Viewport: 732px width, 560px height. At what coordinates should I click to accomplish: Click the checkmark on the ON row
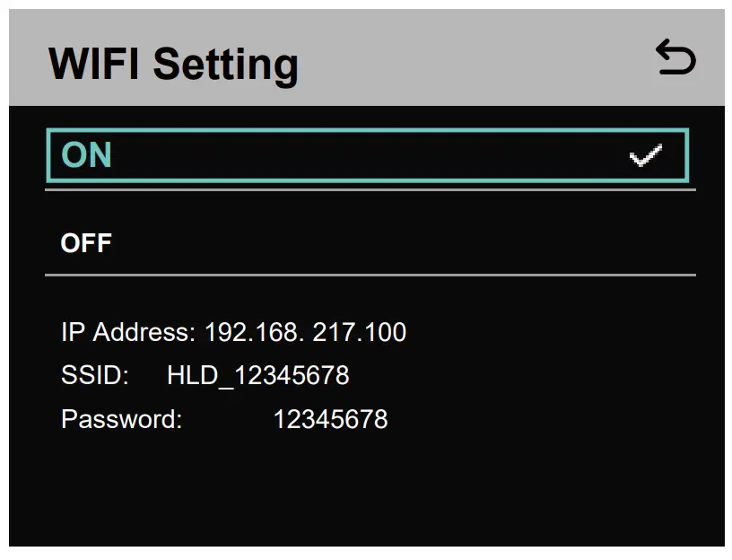pos(644,156)
